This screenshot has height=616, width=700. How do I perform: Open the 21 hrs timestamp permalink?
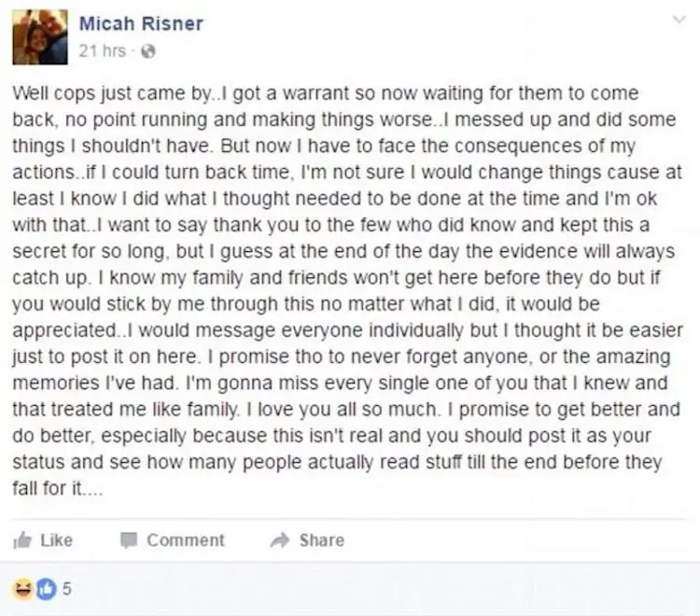[103, 51]
